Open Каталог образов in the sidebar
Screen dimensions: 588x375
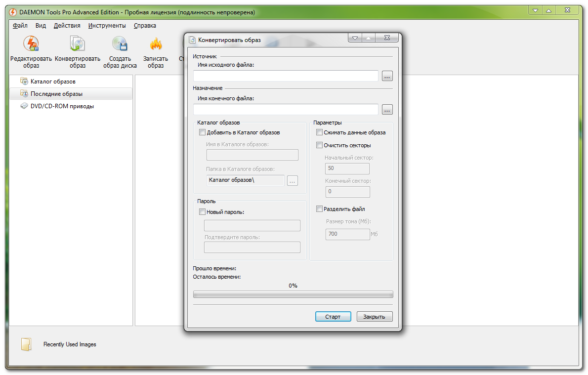53,81
